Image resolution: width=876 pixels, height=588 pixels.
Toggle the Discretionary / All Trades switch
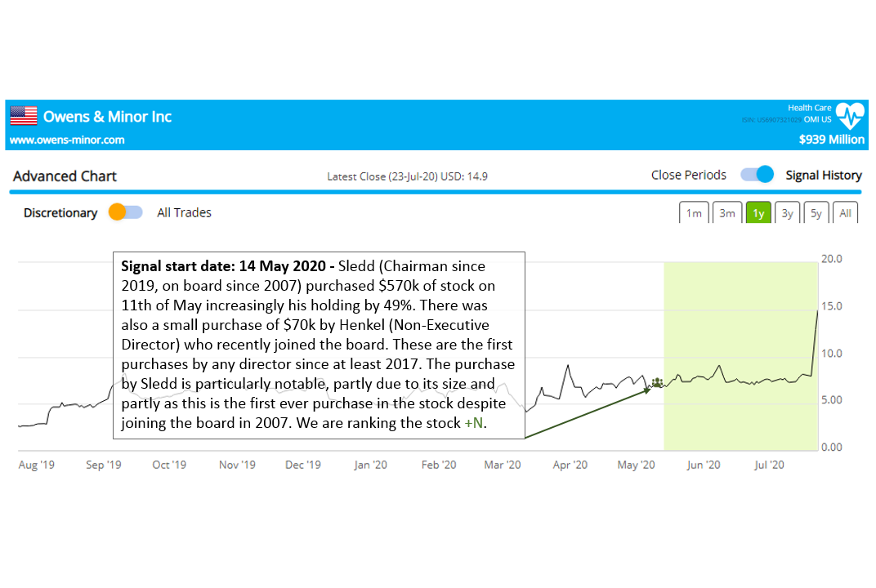coord(125,212)
